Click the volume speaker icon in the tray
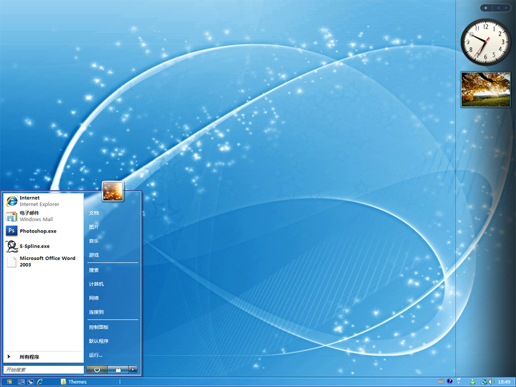Image resolution: width=516 pixels, height=387 pixels. 491,382
